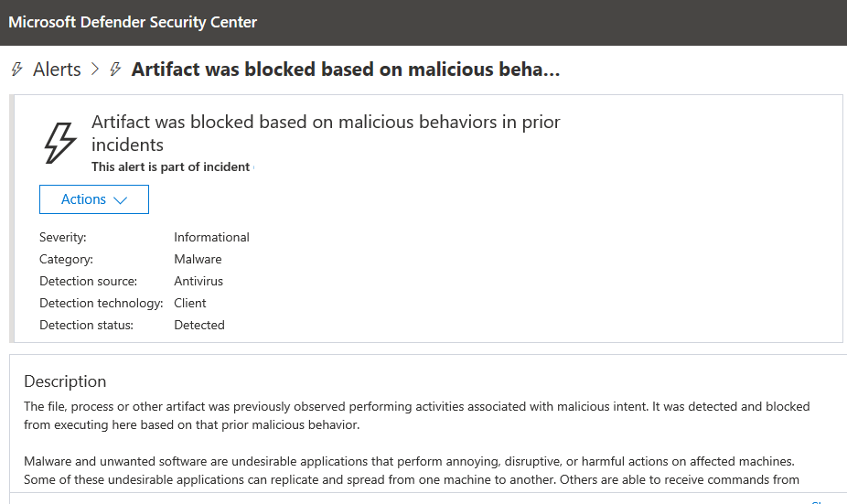This screenshot has width=847, height=504.
Task: Click the alert heading 'Artifact was blocked' title
Action: 325,133
